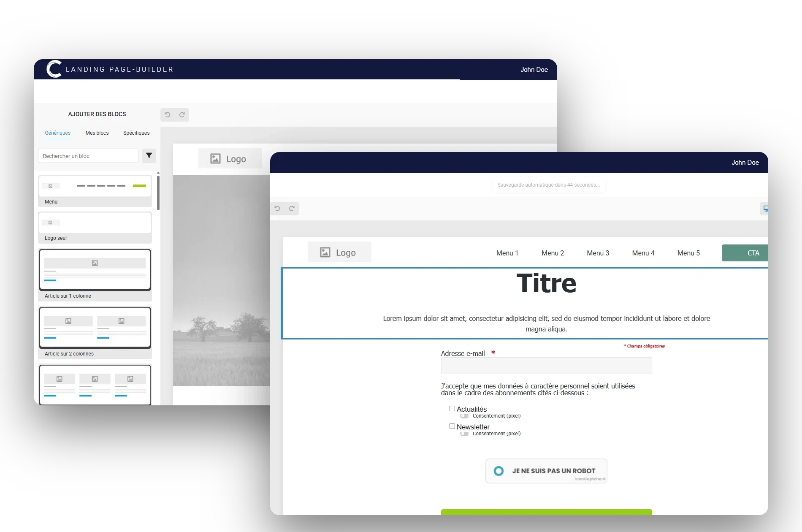The width and height of the screenshot is (802, 532).
Task: Click the green CTA button
Action: [x=745, y=253]
